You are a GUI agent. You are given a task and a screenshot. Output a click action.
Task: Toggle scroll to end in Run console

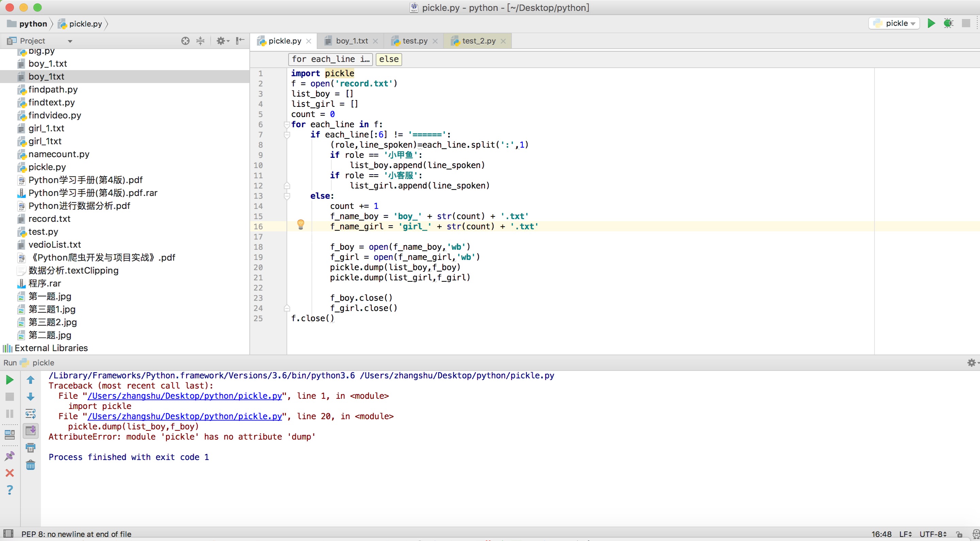coord(30,431)
